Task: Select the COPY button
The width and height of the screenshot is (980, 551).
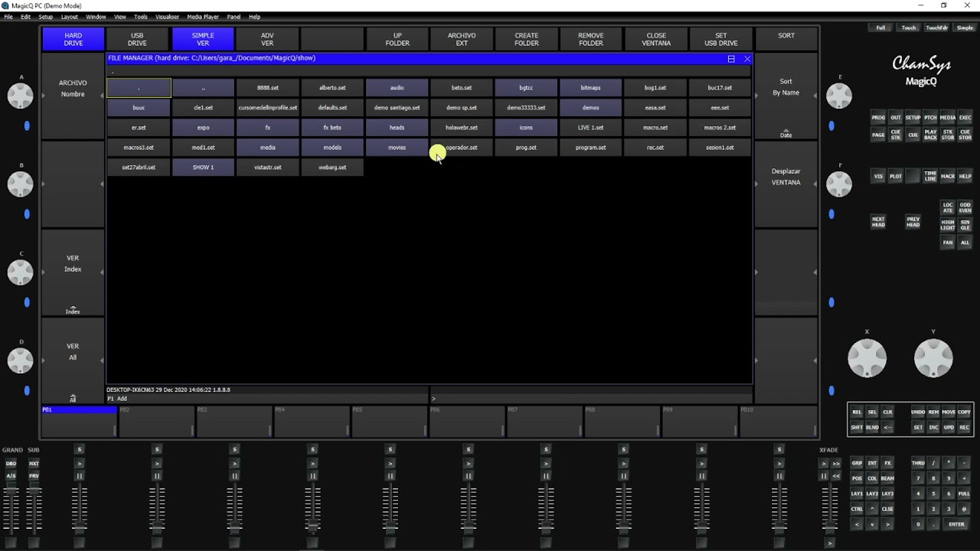Action: point(965,412)
